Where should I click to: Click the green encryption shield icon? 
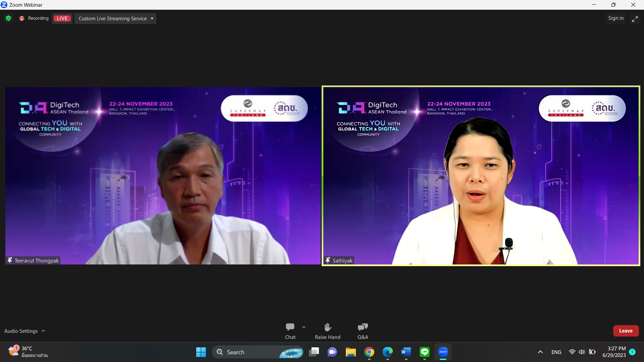pyautogui.click(x=8, y=18)
